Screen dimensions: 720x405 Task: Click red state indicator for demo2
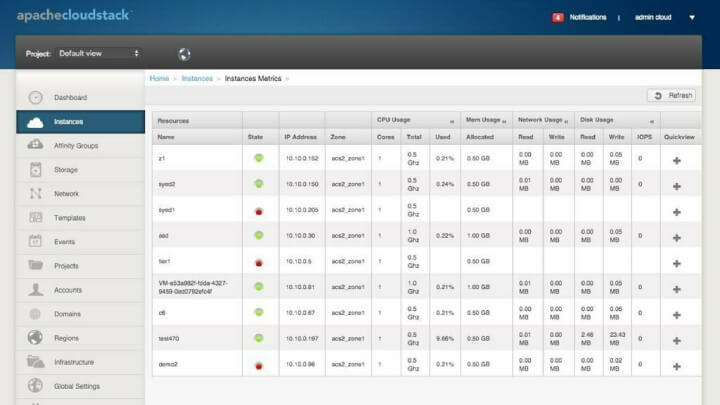(259, 366)
